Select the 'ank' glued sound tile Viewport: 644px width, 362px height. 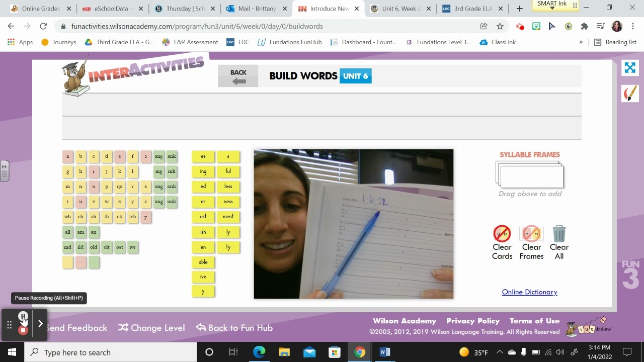(x=172, y=156)
